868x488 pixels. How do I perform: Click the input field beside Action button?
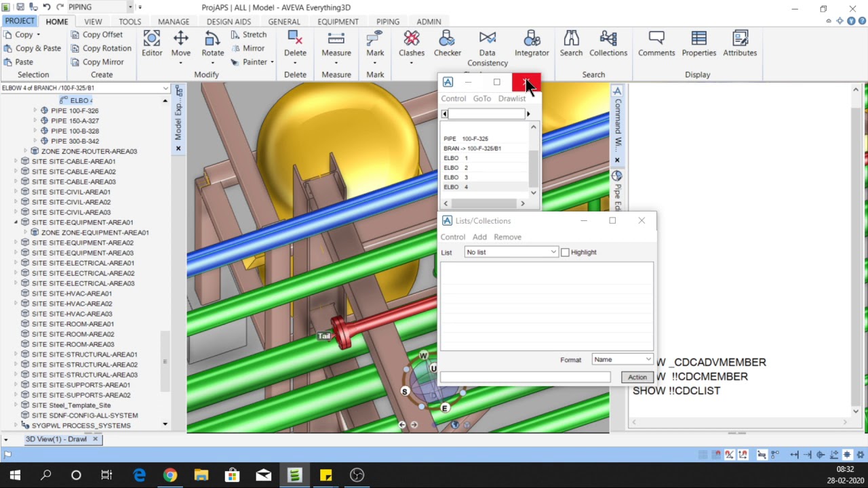(x=525, y=378)
